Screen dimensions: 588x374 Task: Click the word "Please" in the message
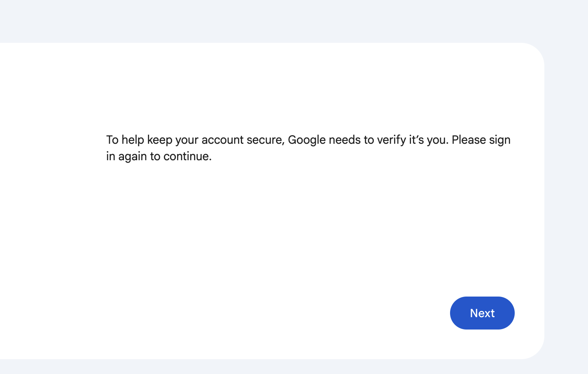click(x=469, y=140)
